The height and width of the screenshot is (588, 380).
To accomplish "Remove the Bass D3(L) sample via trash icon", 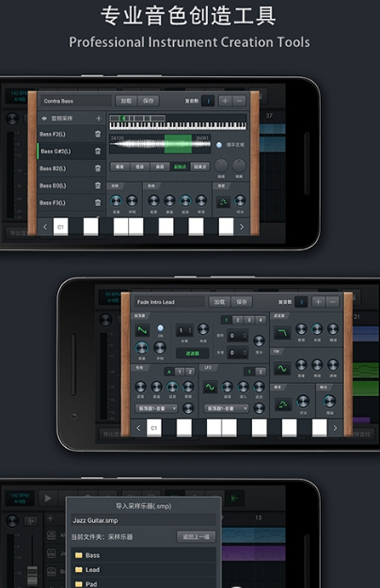I will (98, 185).
